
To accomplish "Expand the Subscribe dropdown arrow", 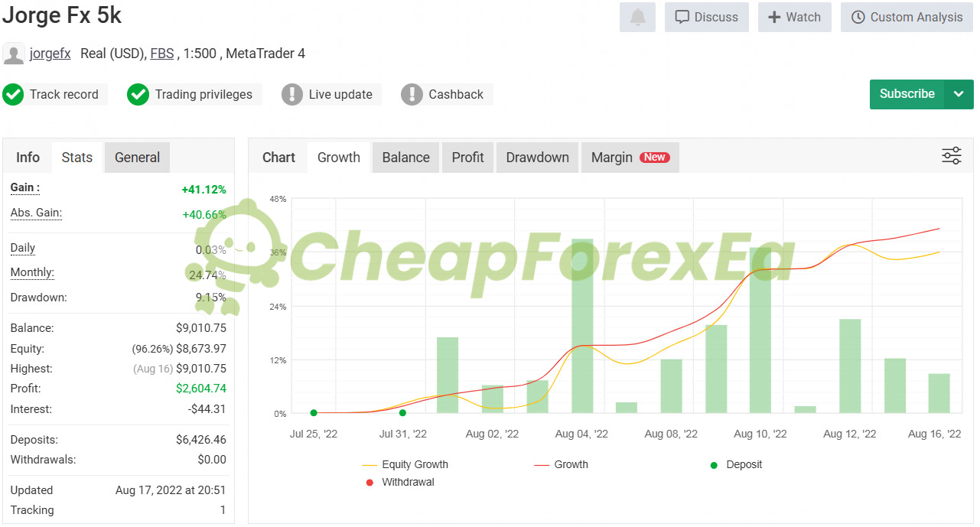I will pos(959,94).
